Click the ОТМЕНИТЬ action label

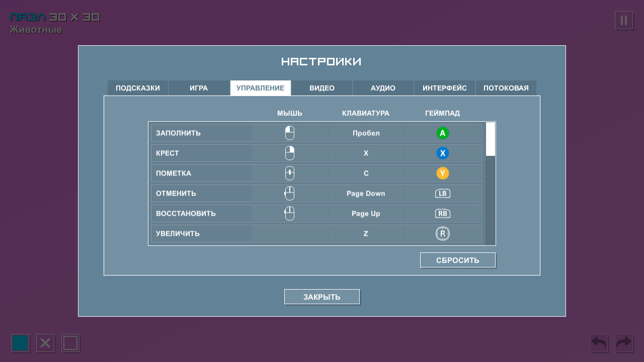click(176, 194)
